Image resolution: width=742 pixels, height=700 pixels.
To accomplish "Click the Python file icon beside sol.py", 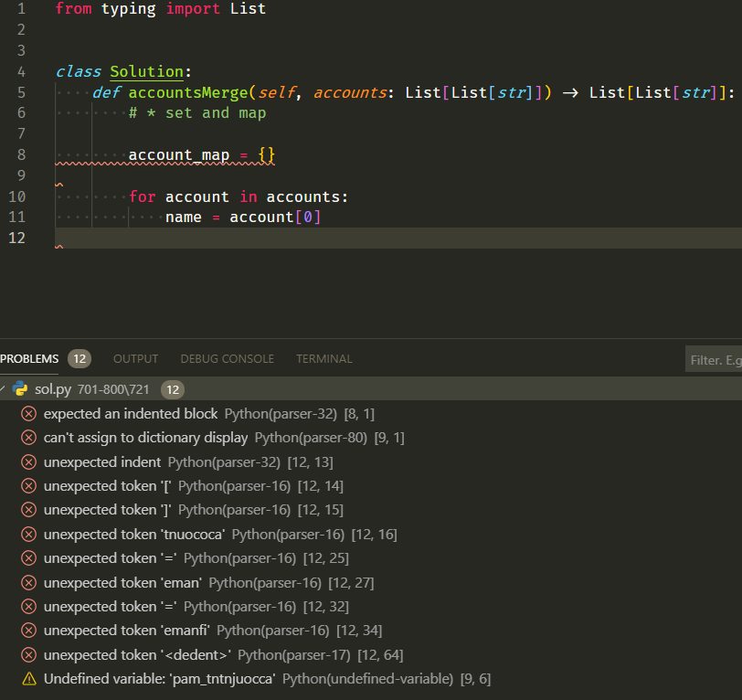I will 20,387.
